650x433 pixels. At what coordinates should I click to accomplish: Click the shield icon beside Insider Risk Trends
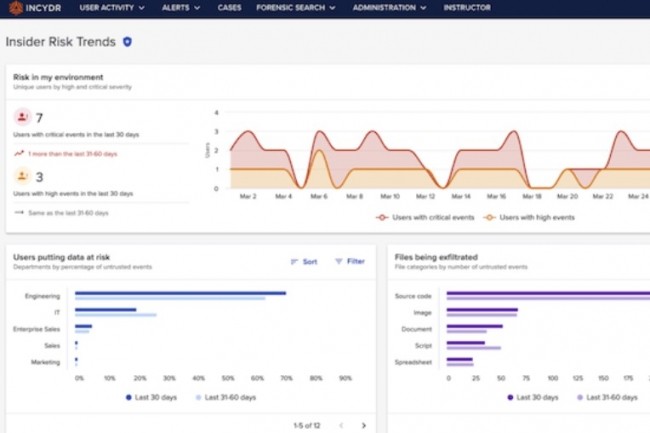pyautogui.click(x=127, y=42)
